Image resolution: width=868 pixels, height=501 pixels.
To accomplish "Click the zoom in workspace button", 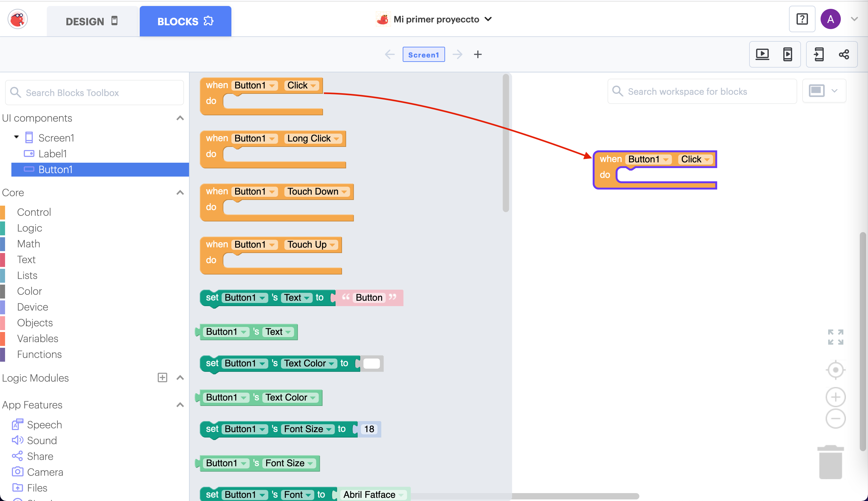I will click(835, 397).
